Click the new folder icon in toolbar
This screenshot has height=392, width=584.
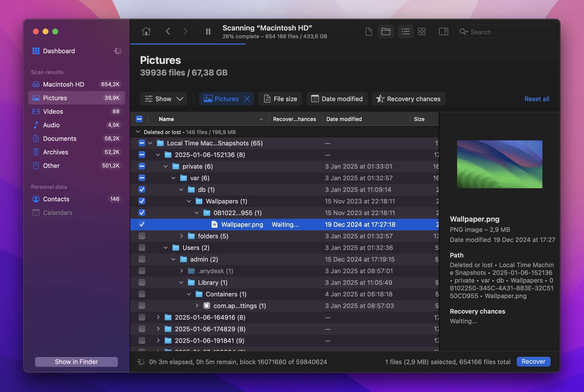click(385, 31)
